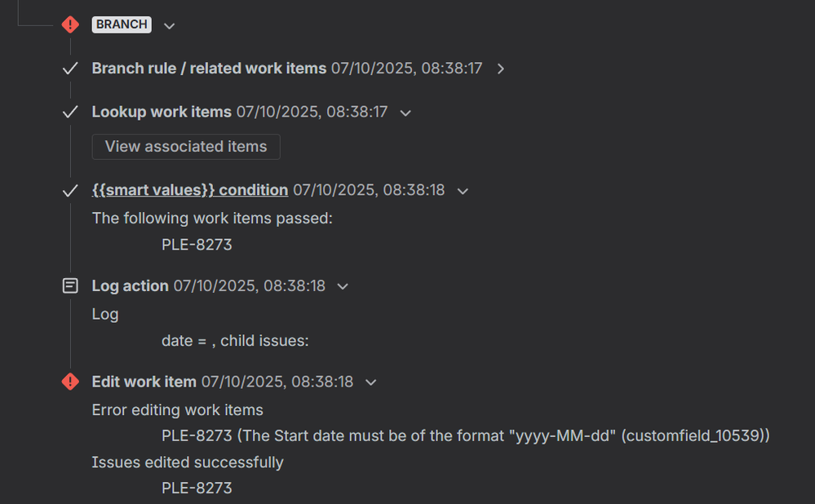
Task: Open the {{smart values}} condition link
Action: coord(189,190)
